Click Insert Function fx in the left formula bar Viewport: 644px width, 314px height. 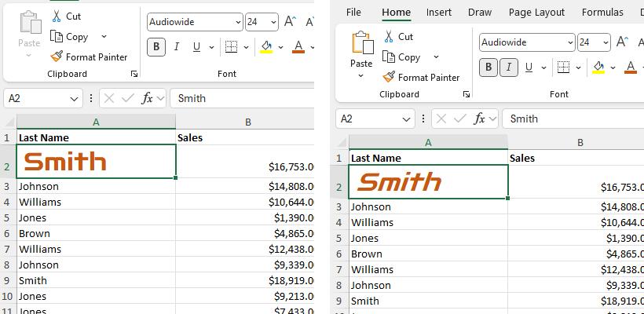(x=147, y=98)
